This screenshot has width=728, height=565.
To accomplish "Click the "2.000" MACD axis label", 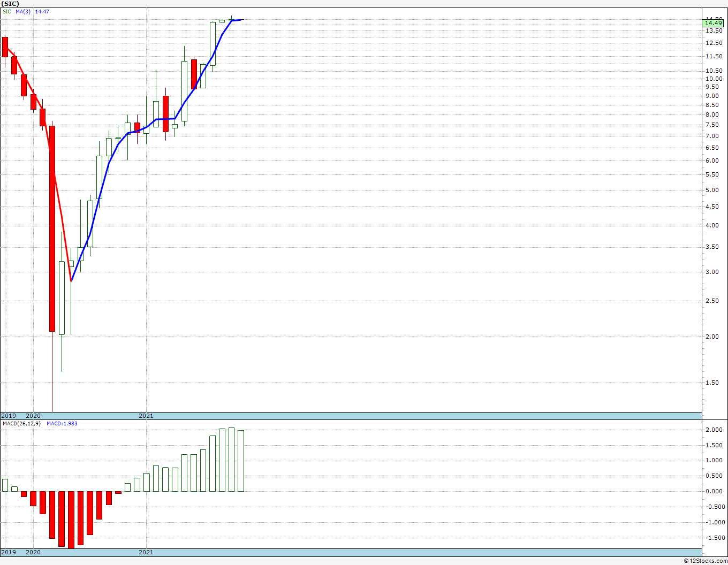I will (x=714, y=430).
